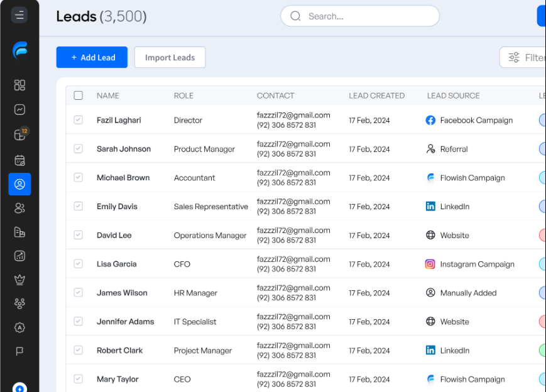Select all leads using the header checkbox
The width and height of the screenshot is (546, 392).
point(79,95)
